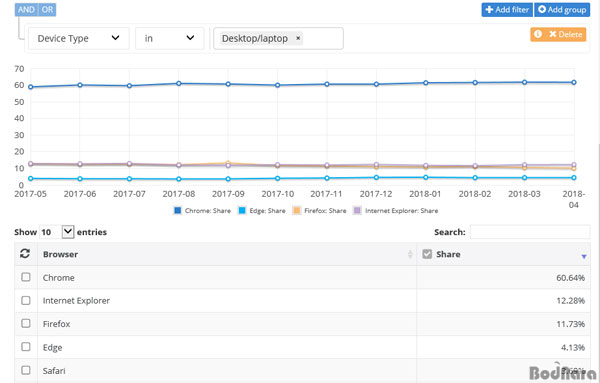Open the Device Type dropdown
Image resolution: width=600 pixels, height=383 pixels.
pos(78,38)
